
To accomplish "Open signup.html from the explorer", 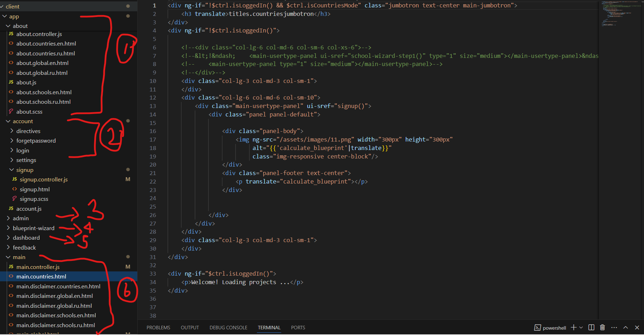I will 35,189.
